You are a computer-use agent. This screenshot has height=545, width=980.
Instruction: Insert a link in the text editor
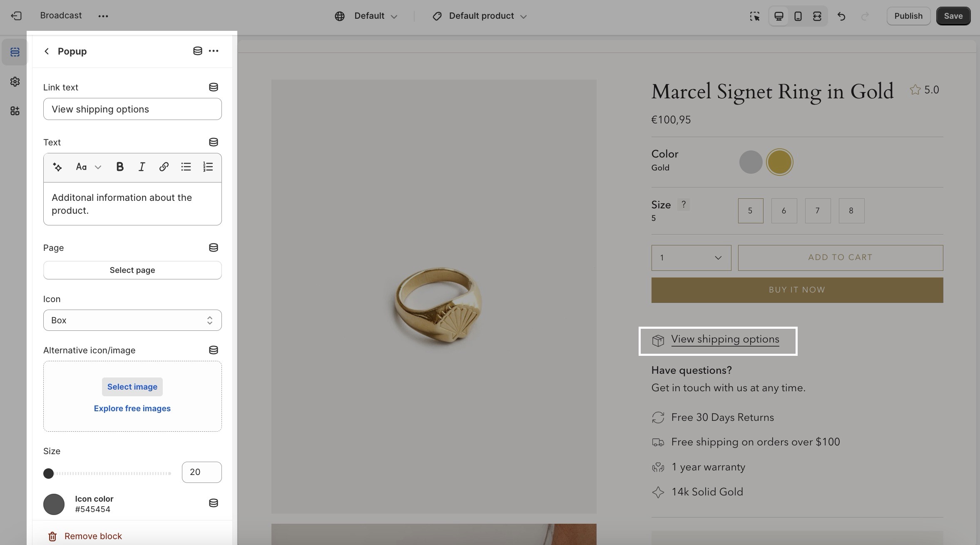coord(164,167)
